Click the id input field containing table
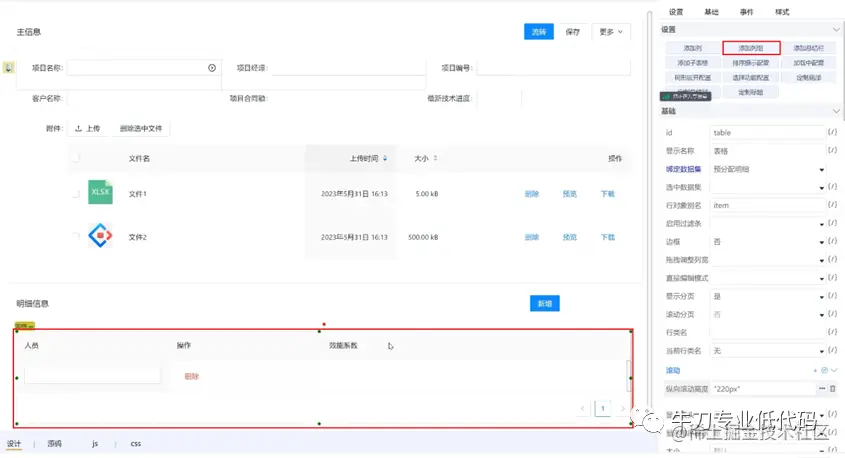Image resolution: width=845 pixels, height=458 pixels. coord(767,133)
